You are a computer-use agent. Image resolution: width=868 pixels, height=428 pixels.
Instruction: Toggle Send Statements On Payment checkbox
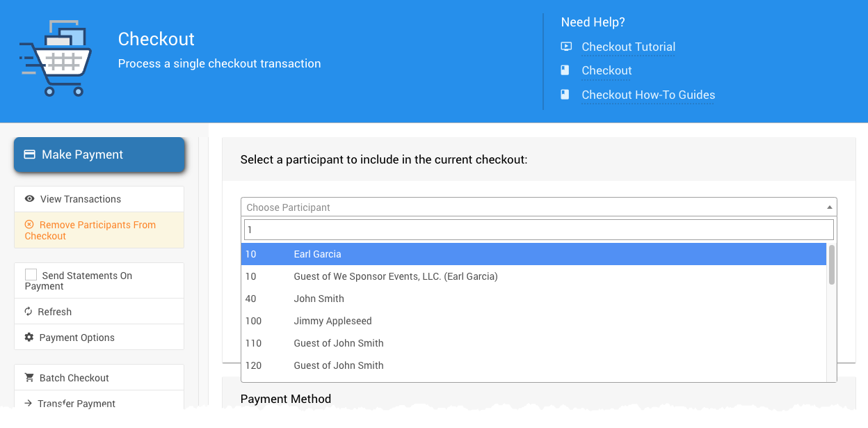31,276
